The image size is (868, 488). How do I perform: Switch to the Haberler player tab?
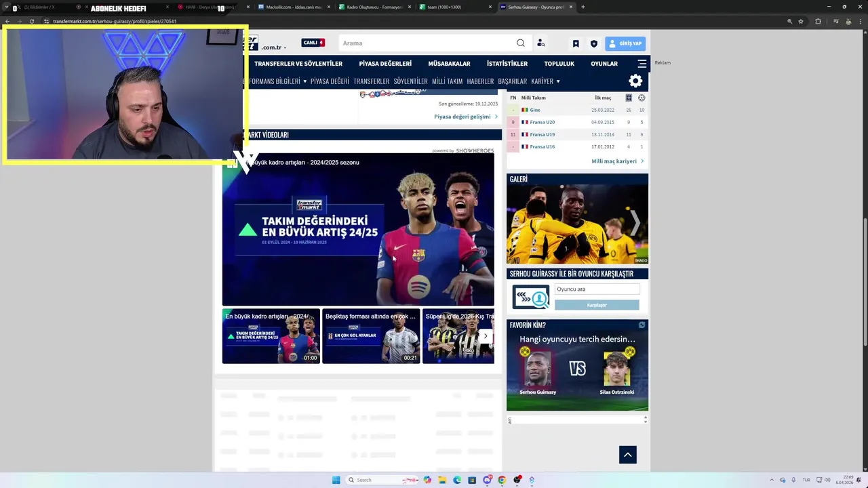[x=480, y=81]
